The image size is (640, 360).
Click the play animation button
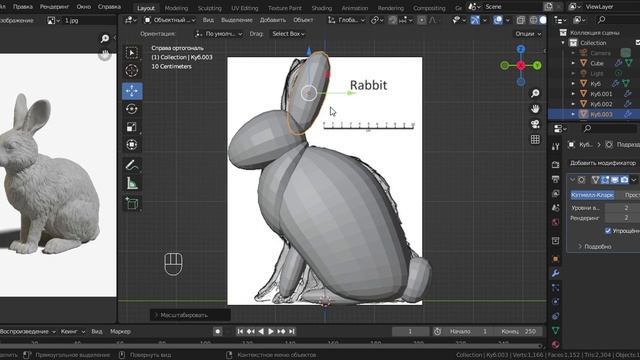270,331
